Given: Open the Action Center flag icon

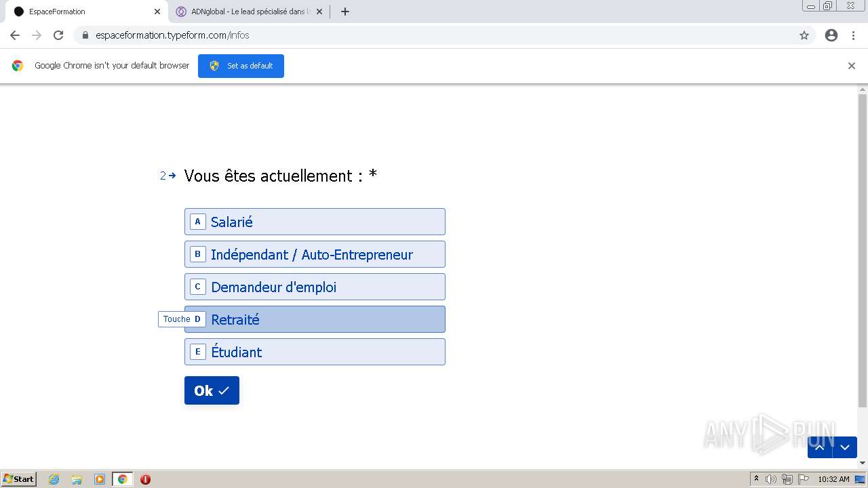Looking at the screenshot, I should 804,479.
